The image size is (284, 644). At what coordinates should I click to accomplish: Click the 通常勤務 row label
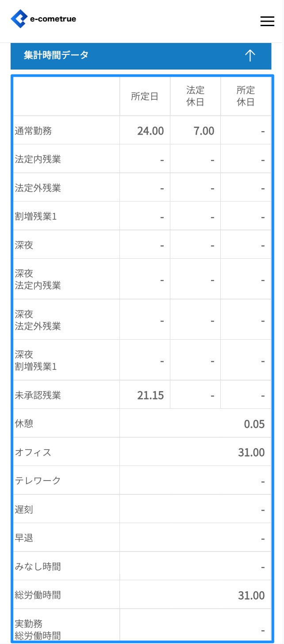point(34,131)
